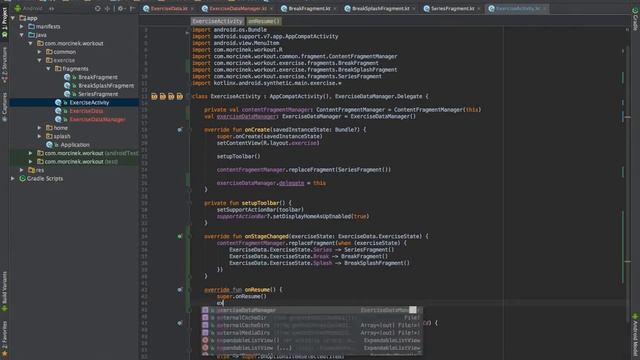Choose ExpandableListView {...} completion suggestion
Viewport: 640px width, 360px height.
311,348
